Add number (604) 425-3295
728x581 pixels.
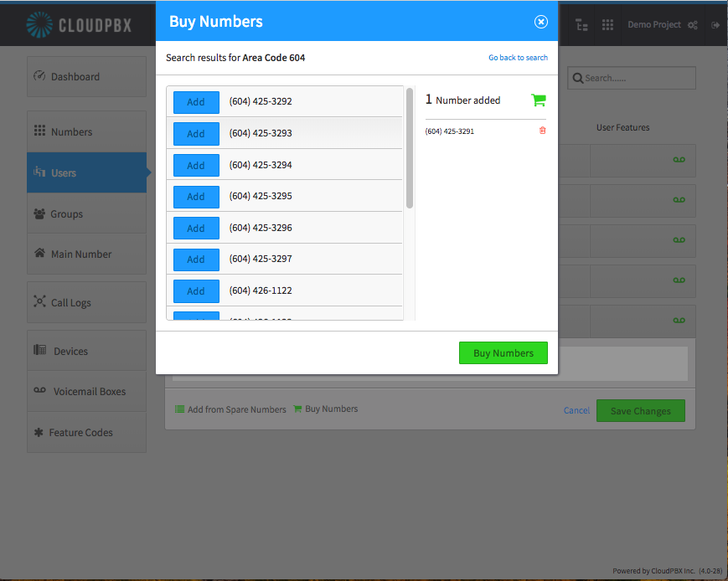click(x=196, y=197)
